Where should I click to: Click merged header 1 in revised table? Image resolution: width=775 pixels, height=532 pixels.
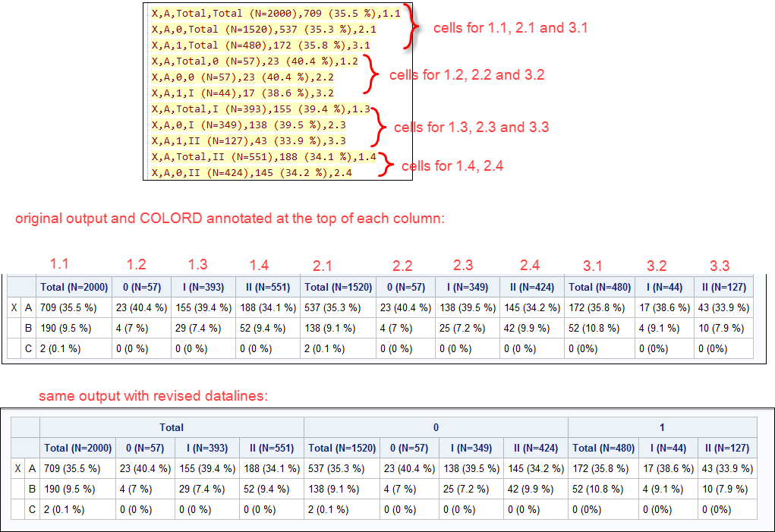[x=661, y=427]
